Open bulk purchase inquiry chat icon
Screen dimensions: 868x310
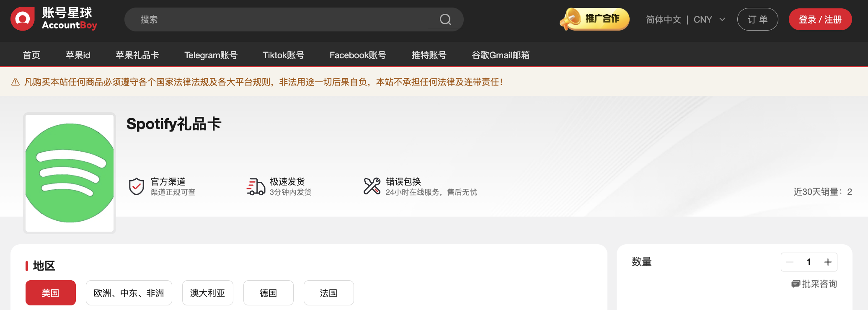coord(795,284)
